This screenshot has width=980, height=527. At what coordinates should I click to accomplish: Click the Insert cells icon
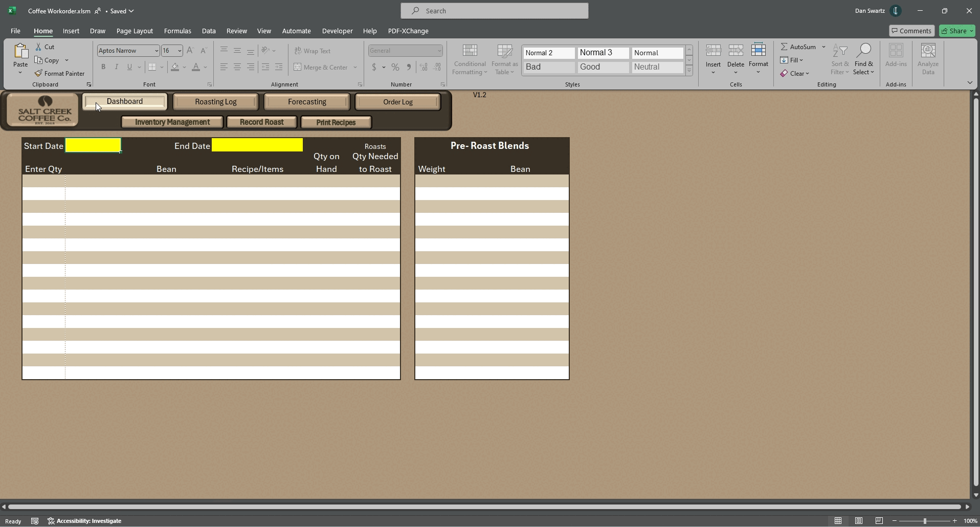click(713, 51)
